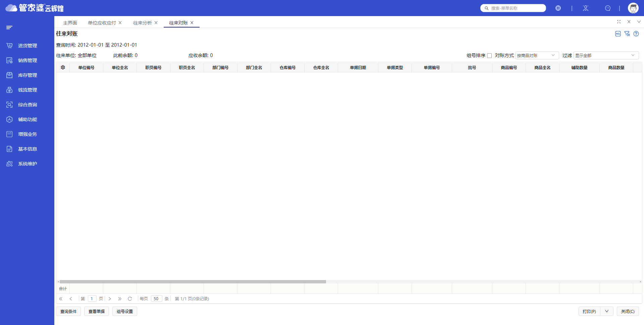
Task: Click the 部门全名 column header
Action: (x=254, y=67)
